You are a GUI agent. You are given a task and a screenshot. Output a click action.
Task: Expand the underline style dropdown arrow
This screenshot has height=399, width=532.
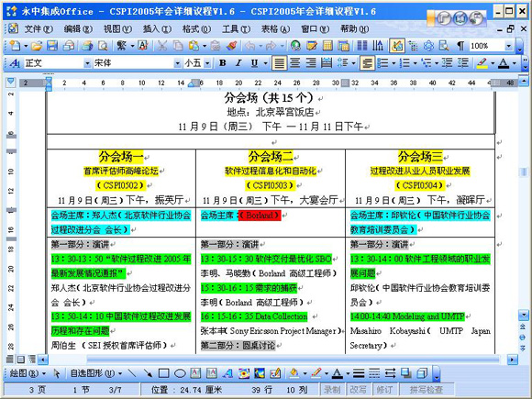(265, 63)
